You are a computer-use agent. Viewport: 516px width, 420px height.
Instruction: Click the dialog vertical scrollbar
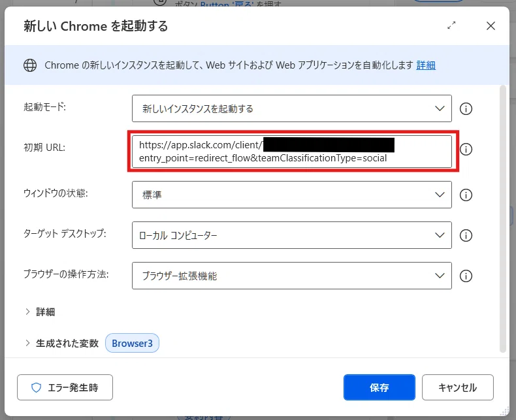tap(502, 219)
